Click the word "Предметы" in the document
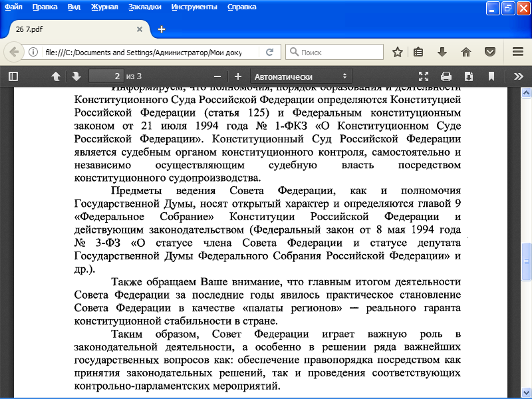 (x=136, y=191)
